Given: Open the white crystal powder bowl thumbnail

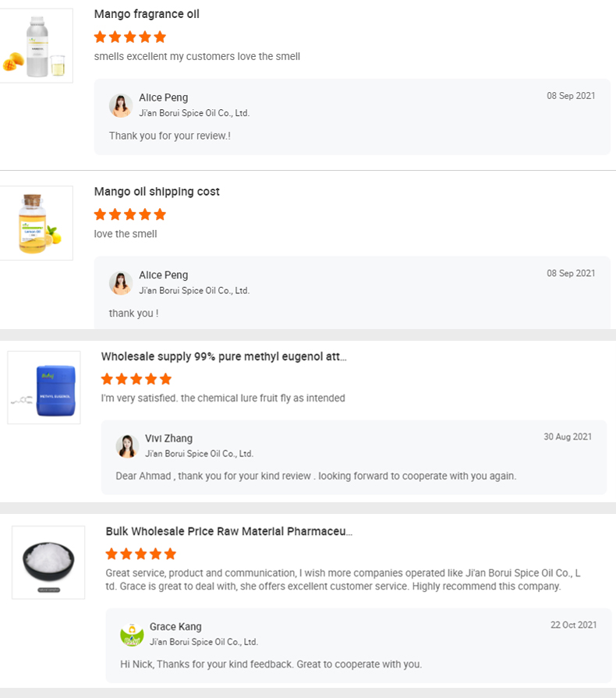Looking at the screenshot, I should [x=48, y=562].
